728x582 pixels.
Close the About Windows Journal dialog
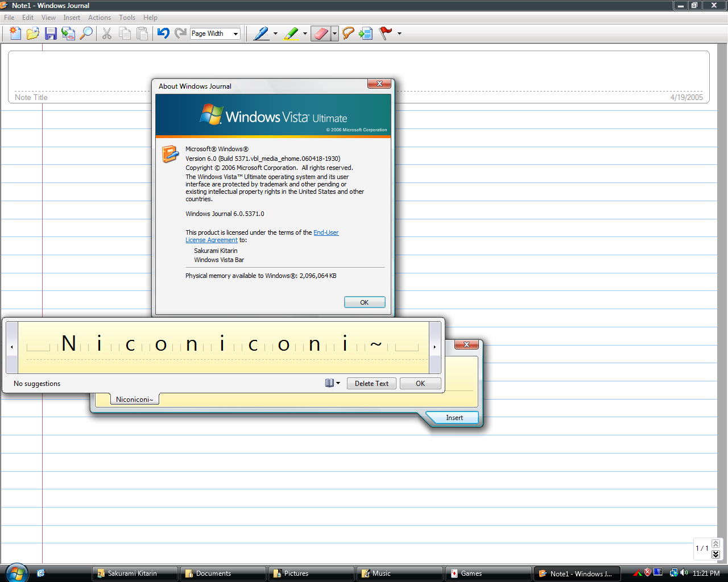[379, 84]
